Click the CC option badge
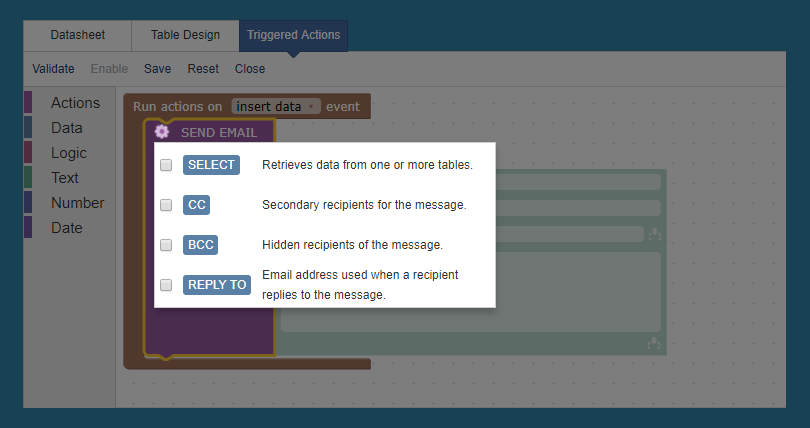The image size is (810, 428). click(x=196, y=205)
